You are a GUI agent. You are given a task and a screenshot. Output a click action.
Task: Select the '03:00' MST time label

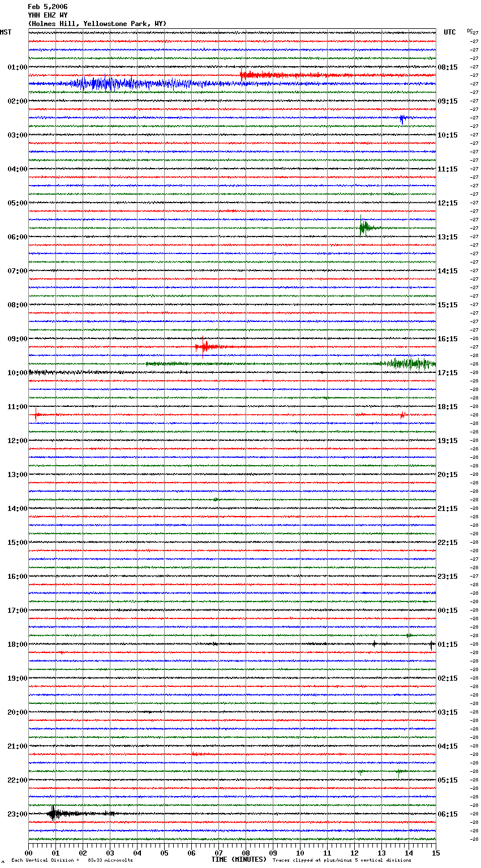[18, 135]
